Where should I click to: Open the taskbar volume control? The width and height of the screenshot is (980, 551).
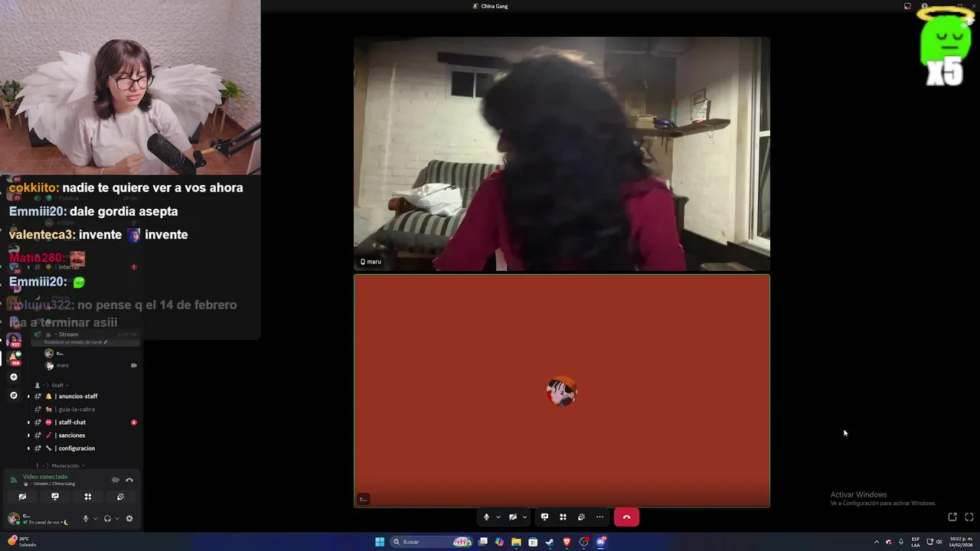click(x=939, y=542)
